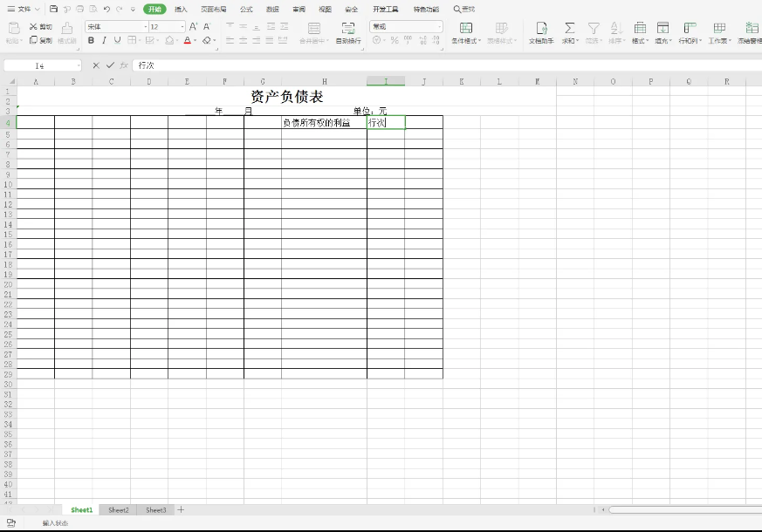762x532 pixels.
Task: Toggle 自动换行 wrap text
Action: click(x=348, y=32)
